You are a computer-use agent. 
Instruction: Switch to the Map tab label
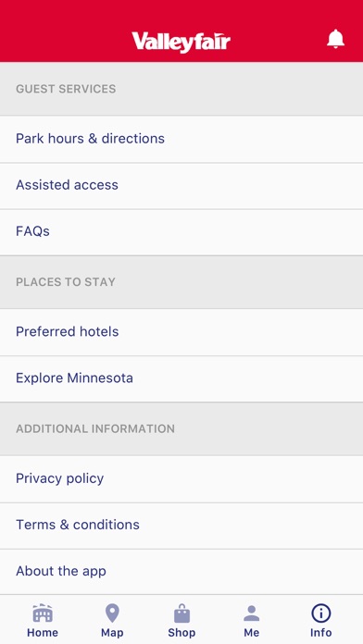click(x=112, y=633)
